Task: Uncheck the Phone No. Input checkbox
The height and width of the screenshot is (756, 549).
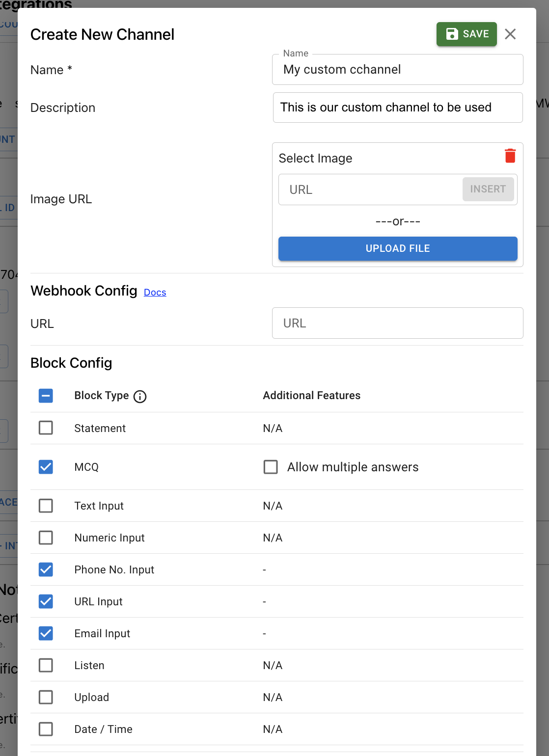Action: [46, 569]
